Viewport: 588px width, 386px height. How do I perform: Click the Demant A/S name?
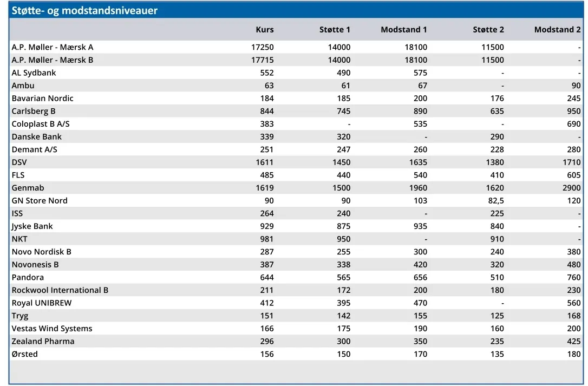coord(35,149)
